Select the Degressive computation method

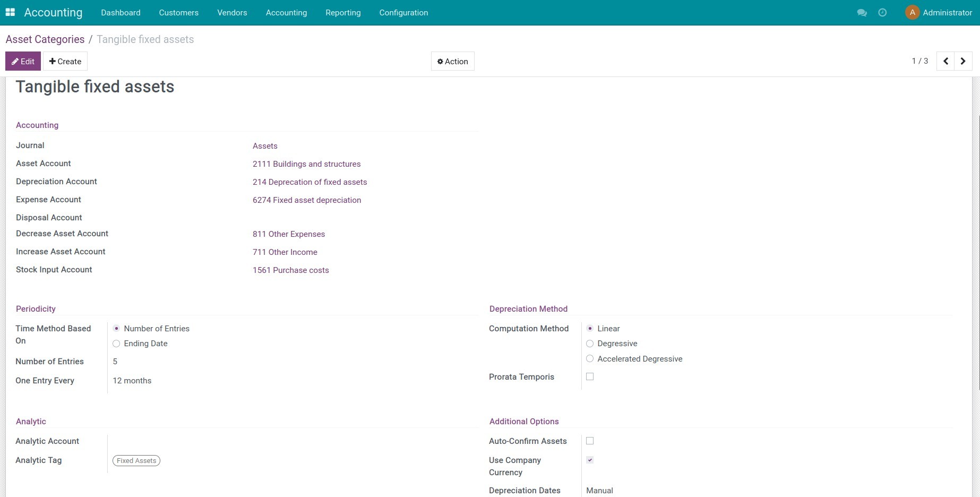pyautogui.click(x=589, y=344)
